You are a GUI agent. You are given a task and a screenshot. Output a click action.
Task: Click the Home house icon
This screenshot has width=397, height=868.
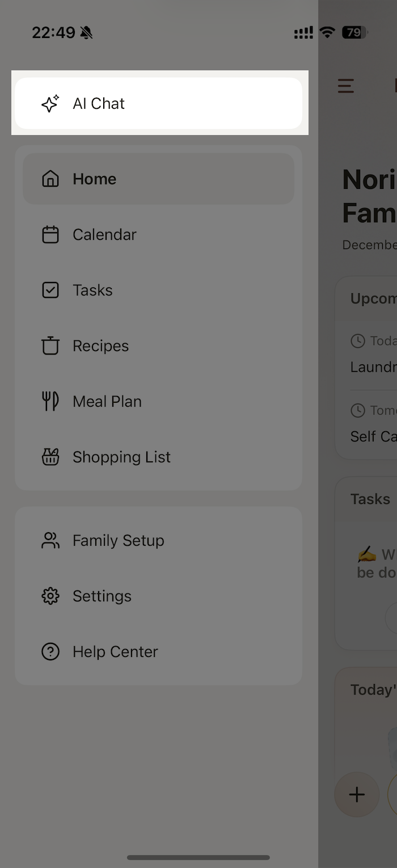pyautogui.click(x=50, y=179)
